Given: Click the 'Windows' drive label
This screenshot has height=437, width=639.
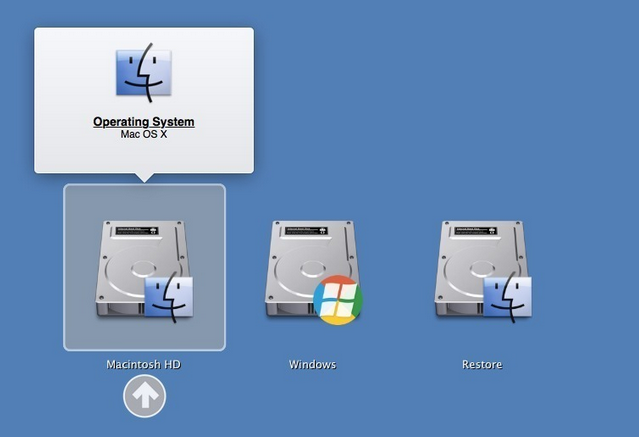Looking at the screenshot, I should click(313, 364).
